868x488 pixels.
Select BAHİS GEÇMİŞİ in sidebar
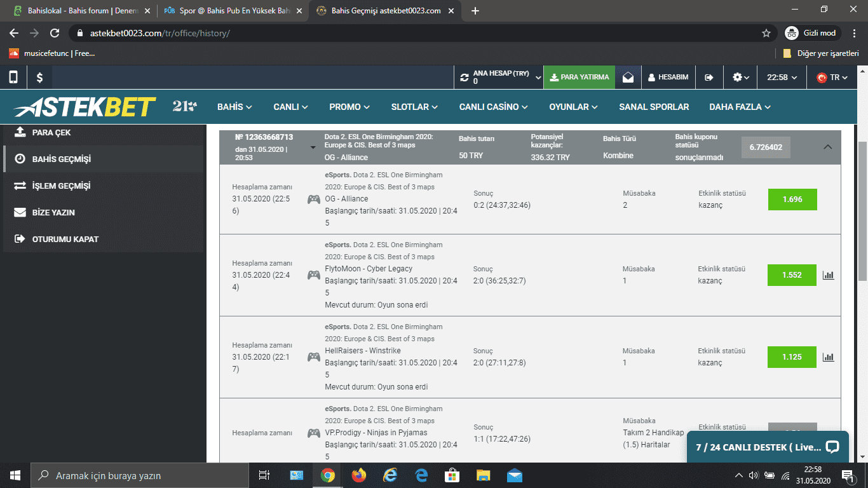tap(103, 159)
